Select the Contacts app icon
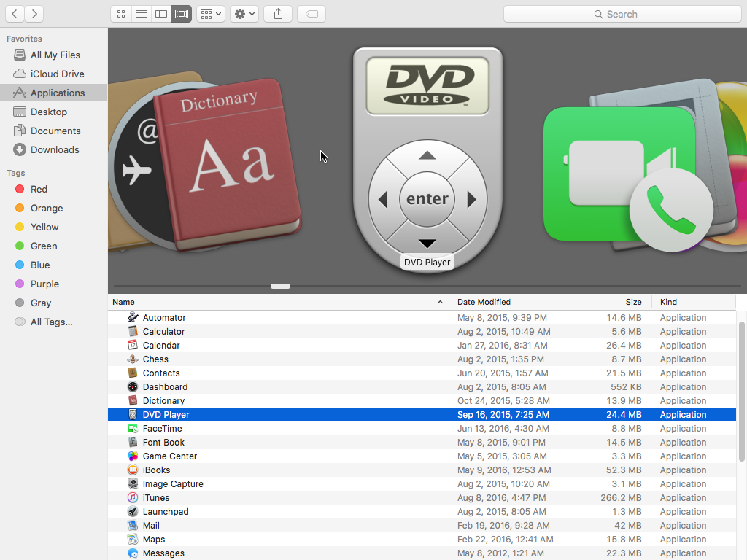Viewport: 747px width, 560px height. pyautogui.click(x=133, y=373)
